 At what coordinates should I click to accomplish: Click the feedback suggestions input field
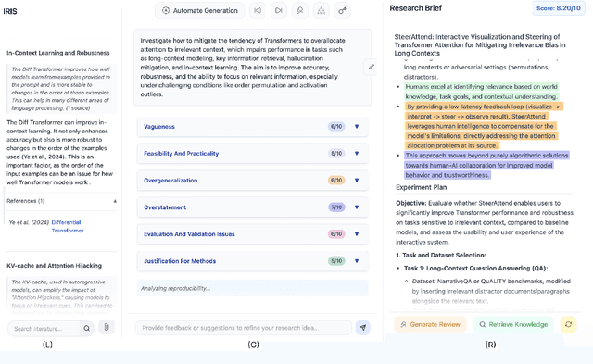tap(244, 328)
